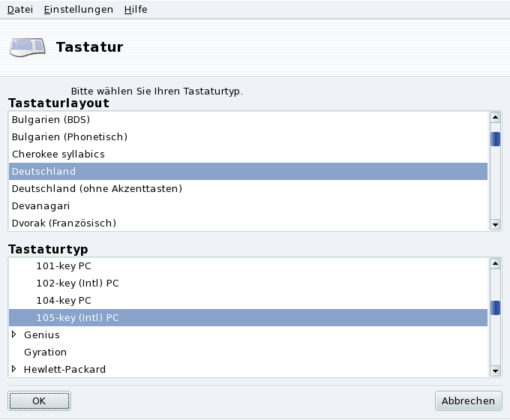Click the Tastaturlayout scrollbar thumb
This screenshot has width=510, height=420.
(495, 139)
